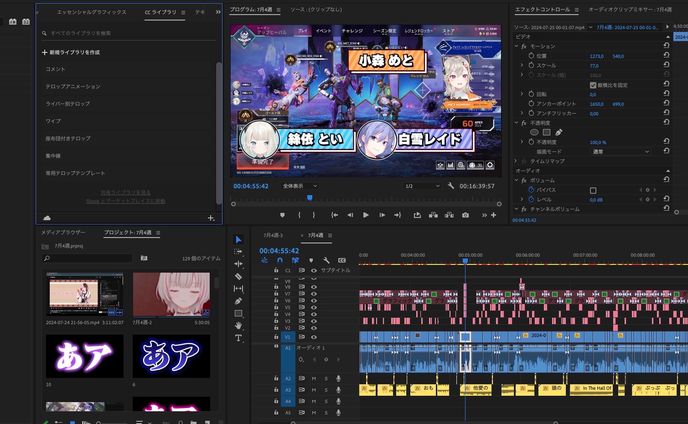Expand the Time Remapping effect
The width and height of the screenshot is (688, 424).
click(516, 161)
